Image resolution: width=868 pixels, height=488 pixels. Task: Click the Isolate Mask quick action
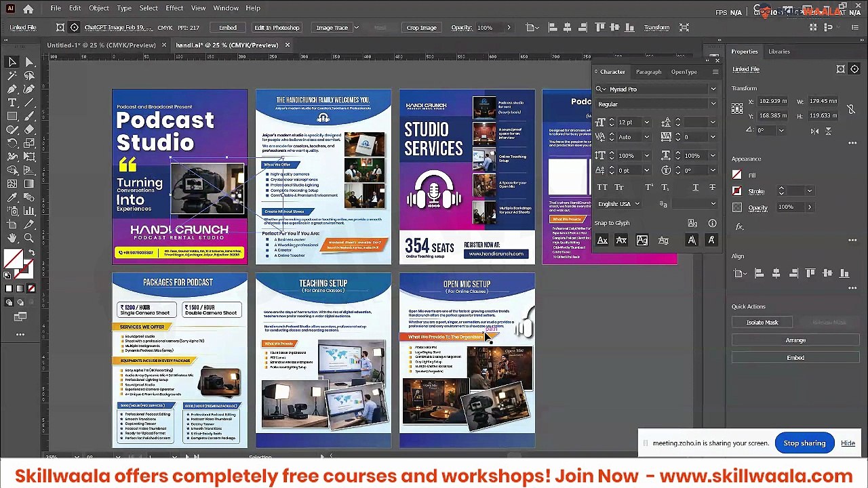[762, 323]
